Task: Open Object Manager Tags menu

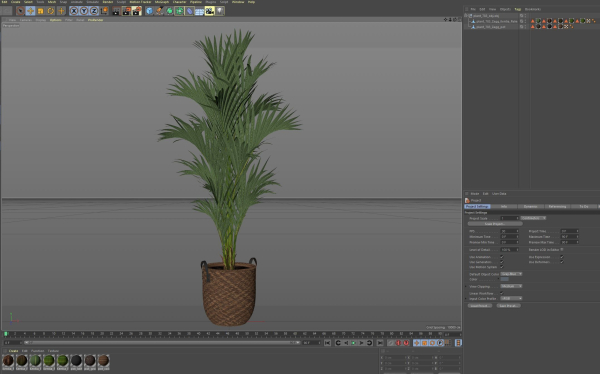Action: 517,9
